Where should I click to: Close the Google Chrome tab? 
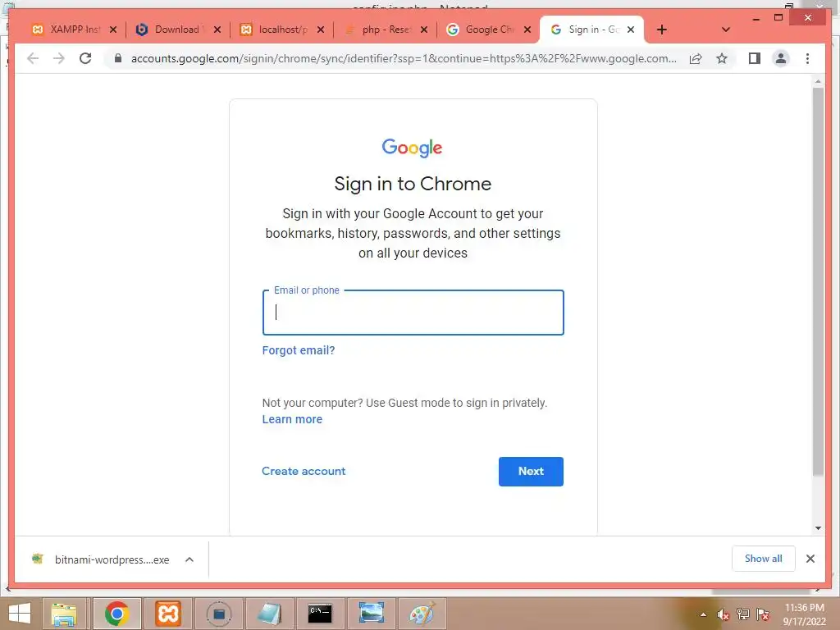tap(527, 30)
